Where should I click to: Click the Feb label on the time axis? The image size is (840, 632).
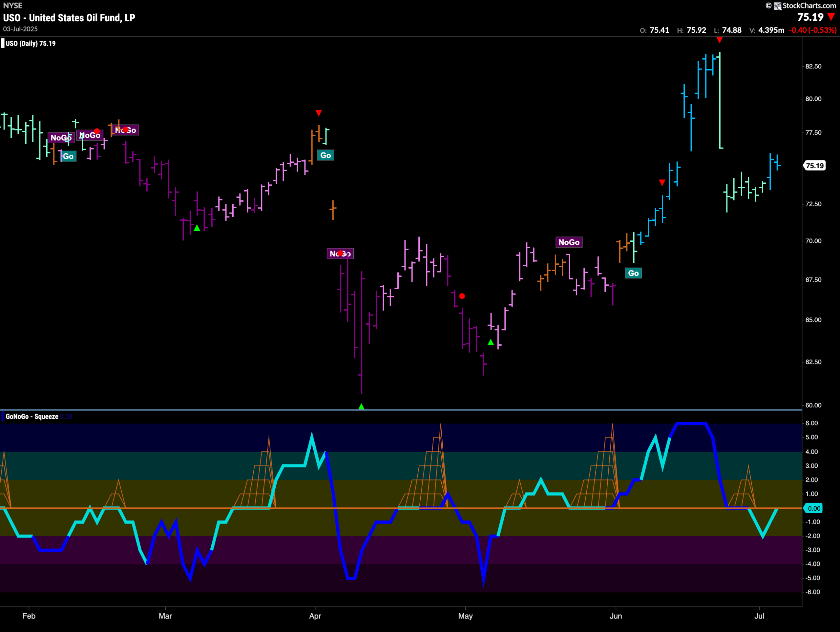coord(29,616)
